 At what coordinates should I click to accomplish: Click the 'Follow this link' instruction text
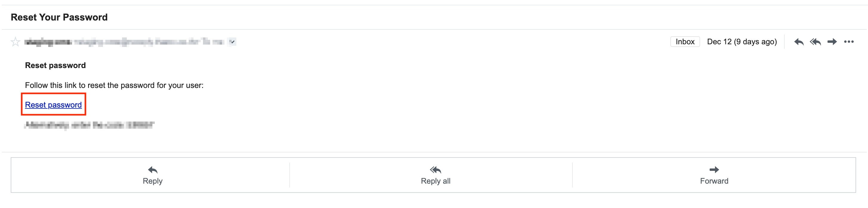tap(114, 85)
